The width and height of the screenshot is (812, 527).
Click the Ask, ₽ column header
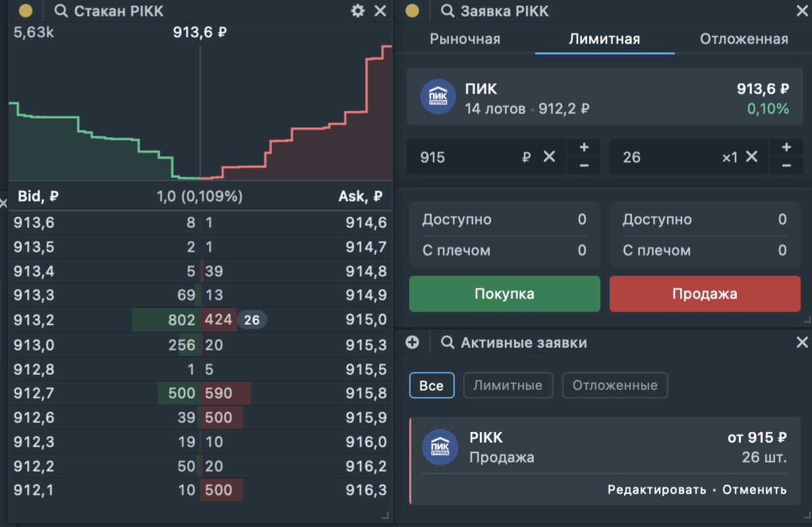pyautogui.click(x=361, y=196)
